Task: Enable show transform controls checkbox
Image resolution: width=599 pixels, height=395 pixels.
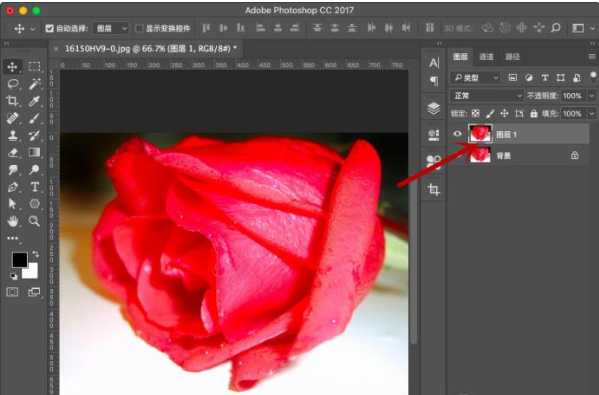Action: tap(139, 28)
